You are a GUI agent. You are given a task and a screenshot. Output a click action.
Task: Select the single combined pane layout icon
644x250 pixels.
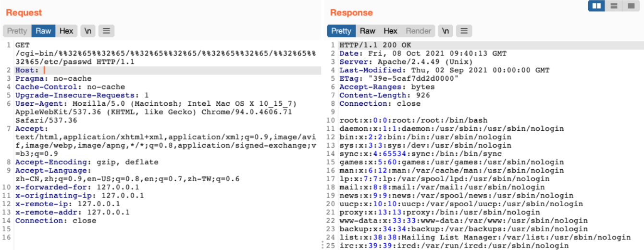[x=630, y=6]
